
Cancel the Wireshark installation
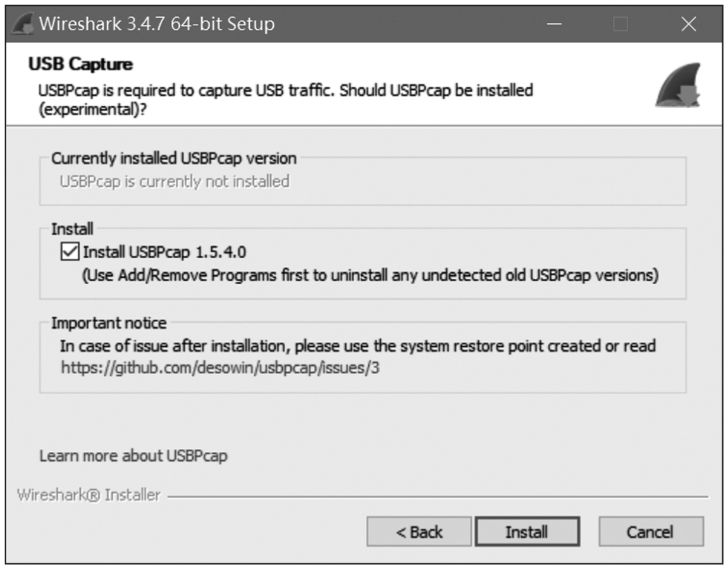tap(650, 532)
